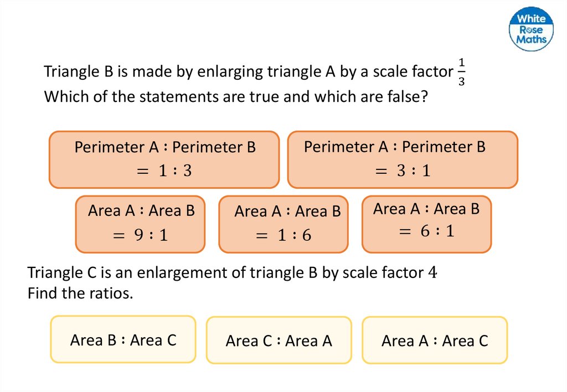Click the 'Find the ratios.' instruction
Screen dimensions: 567x392
pyautogui.click(x=80, y=293)
